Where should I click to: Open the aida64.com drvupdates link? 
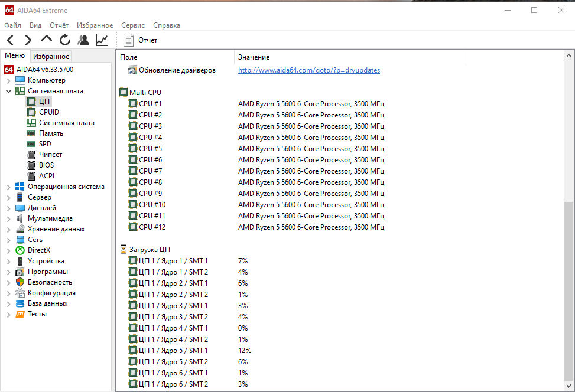[308, 70]
